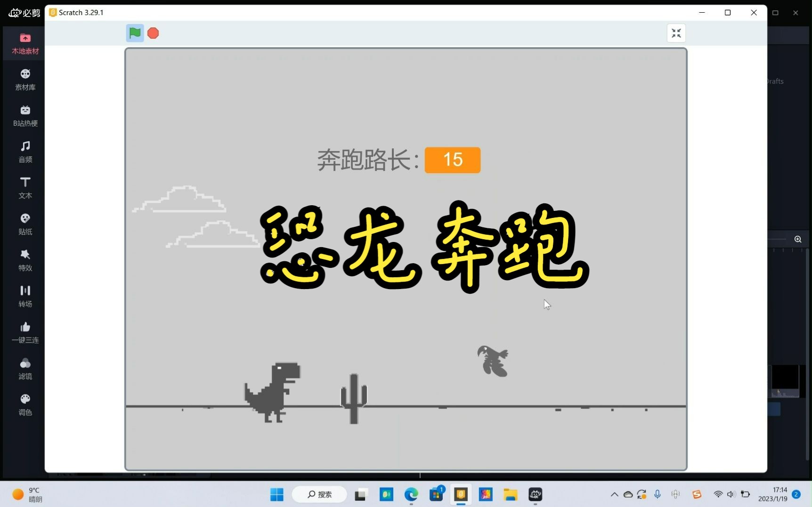Click the taskbar 搜索 search box
812x507 pixels.
pyautogui.click(x=320, y=494)
